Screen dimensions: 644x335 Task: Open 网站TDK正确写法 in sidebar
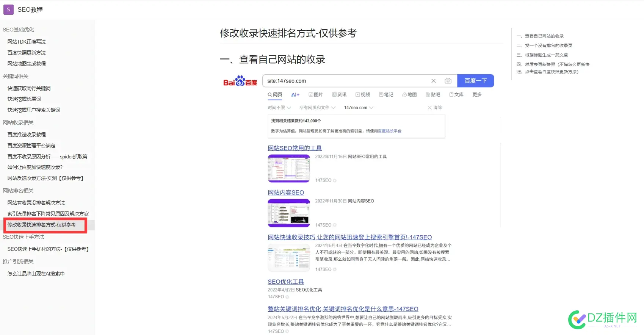tap(27, 42)
